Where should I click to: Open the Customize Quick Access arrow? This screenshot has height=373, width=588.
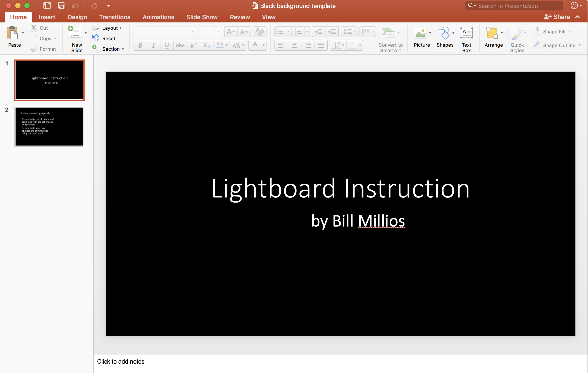[x=108, y=5]
